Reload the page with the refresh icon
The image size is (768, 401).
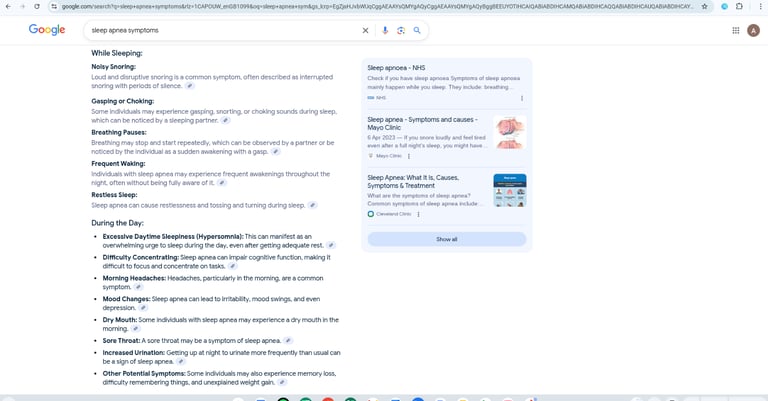(x=37, y=6)
